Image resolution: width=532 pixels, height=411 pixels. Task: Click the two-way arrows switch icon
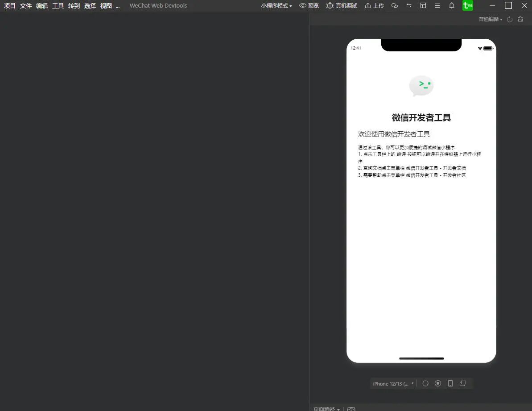[x=409, y=5]
